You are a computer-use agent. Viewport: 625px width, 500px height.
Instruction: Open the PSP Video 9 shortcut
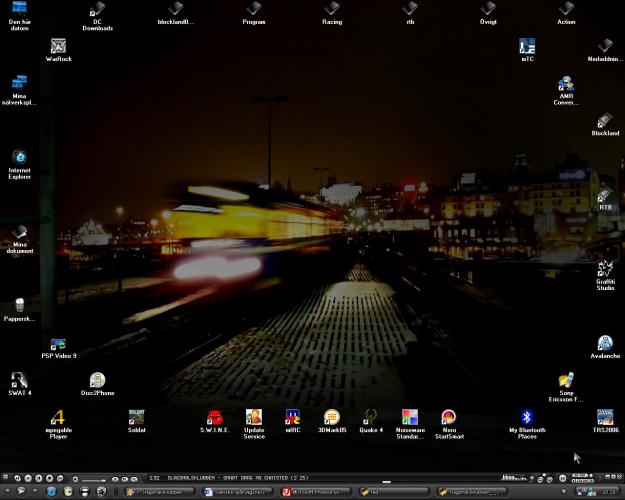click(58, 344)
